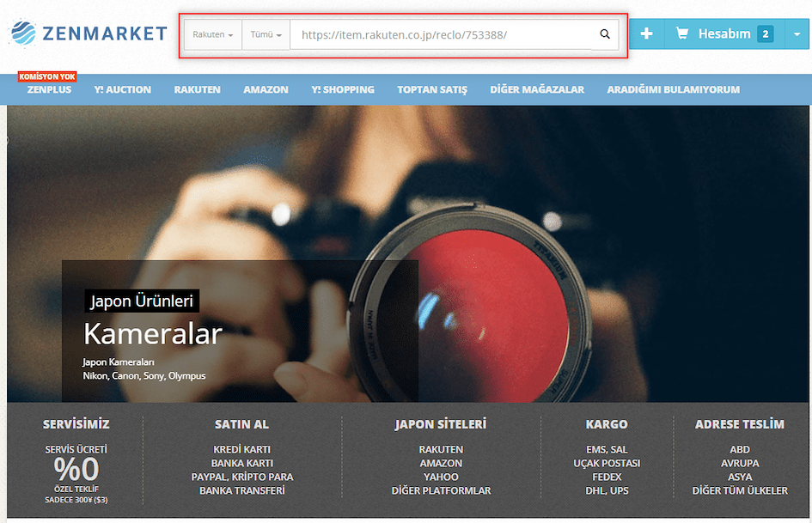The image size is (812, 523).
Task: Click the KOMİSYON YOK badge
Action: click(x=47, y=76)
